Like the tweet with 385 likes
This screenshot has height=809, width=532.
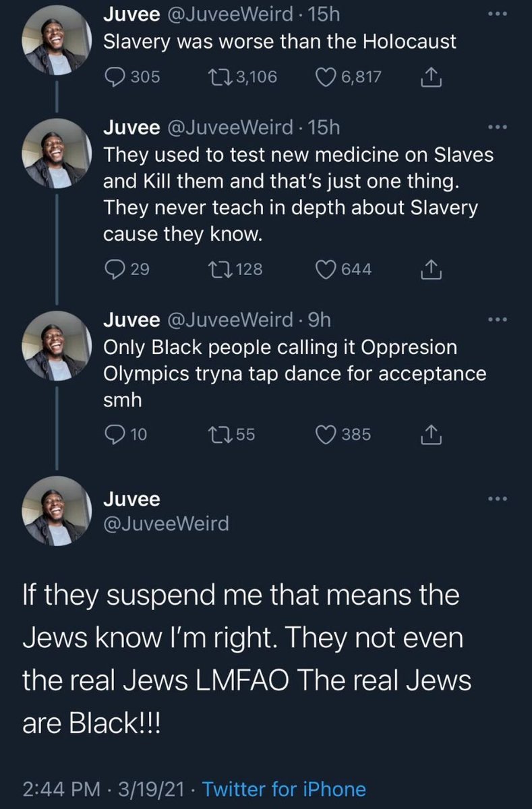coord(326,435)
